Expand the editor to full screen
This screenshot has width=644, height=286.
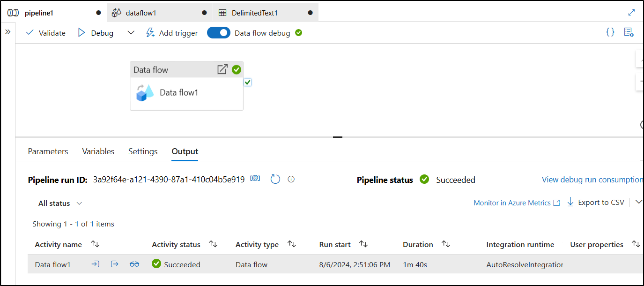tap(632, 13)
